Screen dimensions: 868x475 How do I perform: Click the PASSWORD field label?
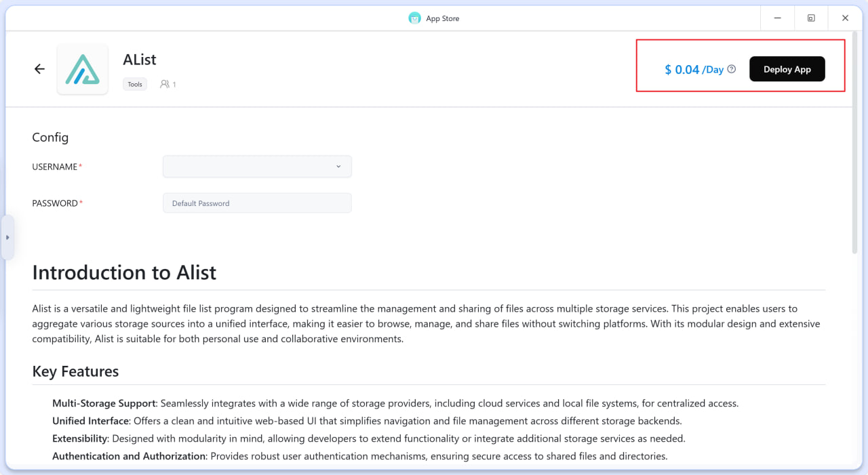57,203
